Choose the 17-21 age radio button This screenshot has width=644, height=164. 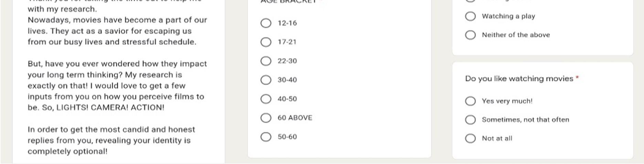(266, 42)
